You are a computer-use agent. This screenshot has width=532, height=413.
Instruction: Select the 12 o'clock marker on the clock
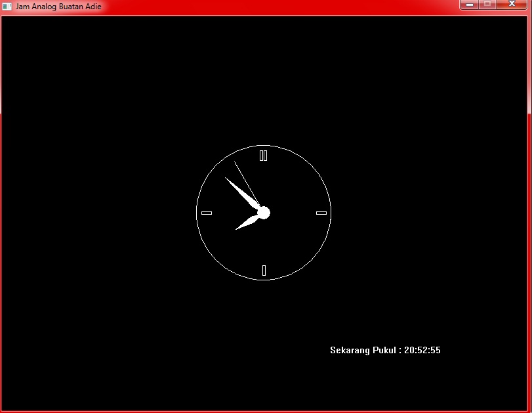(x=263, y=156)
